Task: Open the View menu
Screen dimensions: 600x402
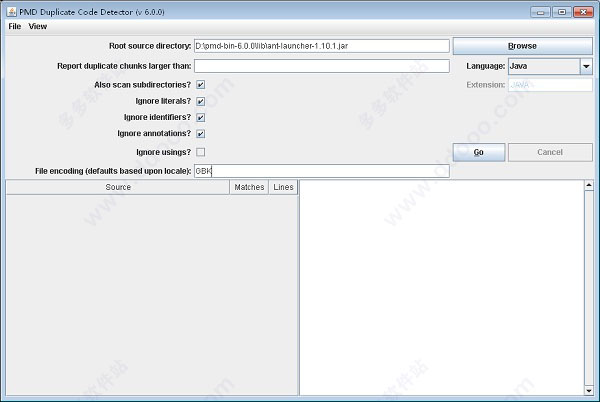Action: coord(38,26)
